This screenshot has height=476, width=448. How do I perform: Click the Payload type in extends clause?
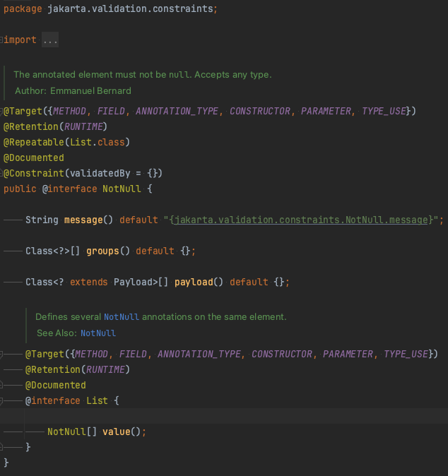133,282
